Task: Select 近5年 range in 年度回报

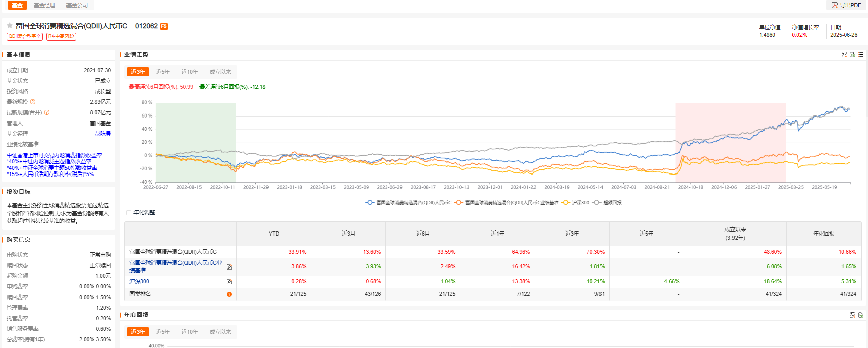Action: 163,332
